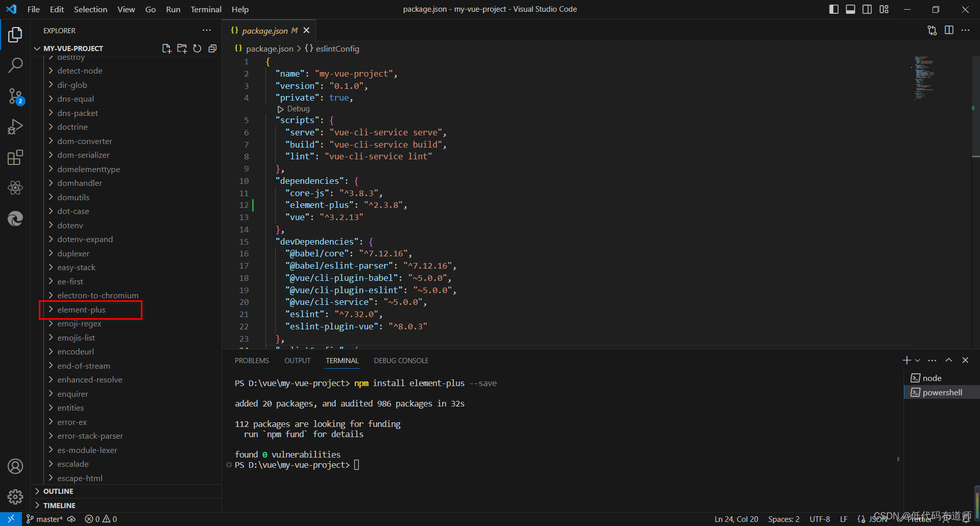Synchronize changes cloud icon in status bar
This screenshot has height=526, width=980.
pos(71,519)
